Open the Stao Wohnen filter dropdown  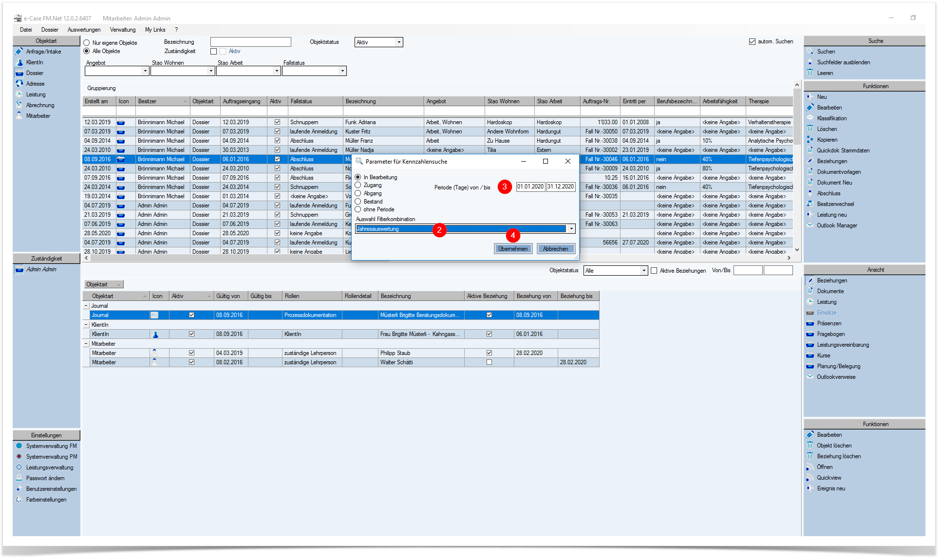point(211,71)
